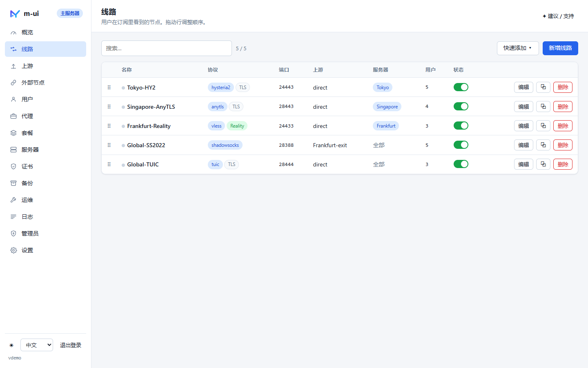The image size is (588, 368).
Task: Click the drag handle for Global-SS2022
Action: click(x=109, y=145)
